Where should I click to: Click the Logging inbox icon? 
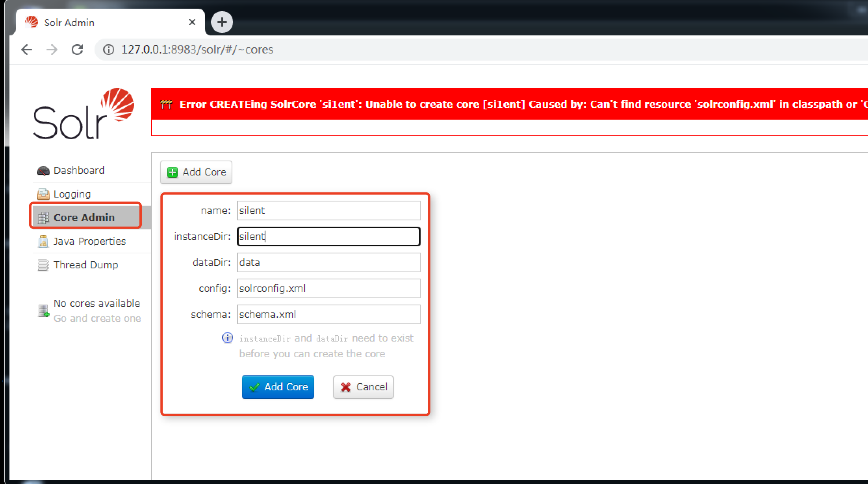tap(43, 194)
